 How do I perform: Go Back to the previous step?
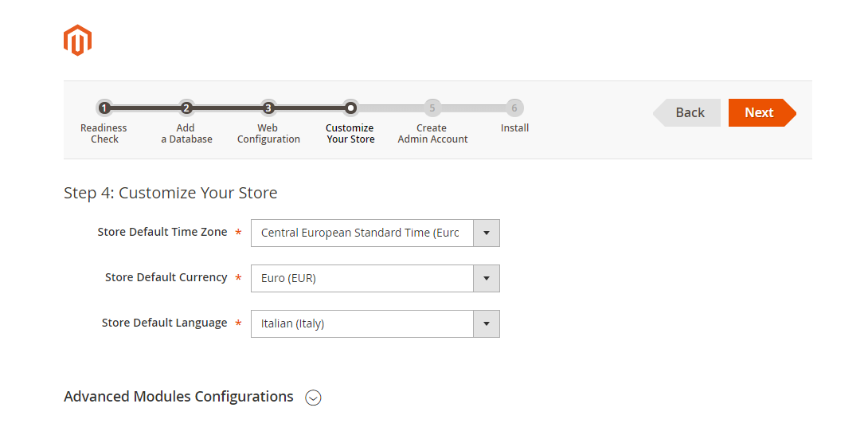tap(688, 113)
